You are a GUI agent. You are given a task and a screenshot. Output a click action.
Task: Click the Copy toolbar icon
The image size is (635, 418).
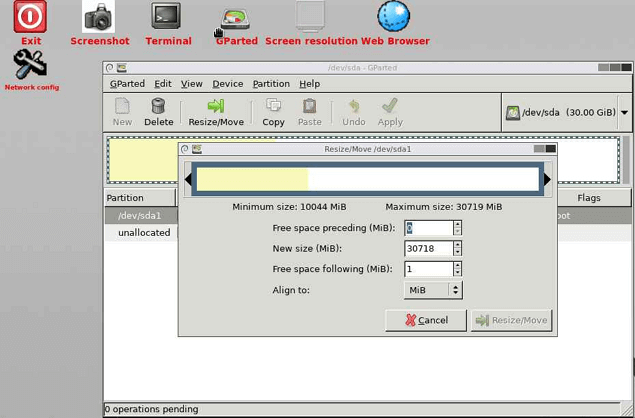[x=273, y=111]
